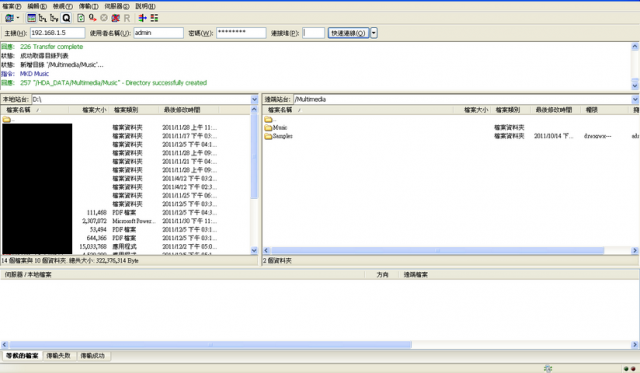Open the Quickconnect history dropdown arrow

click(x=374, y=33)
